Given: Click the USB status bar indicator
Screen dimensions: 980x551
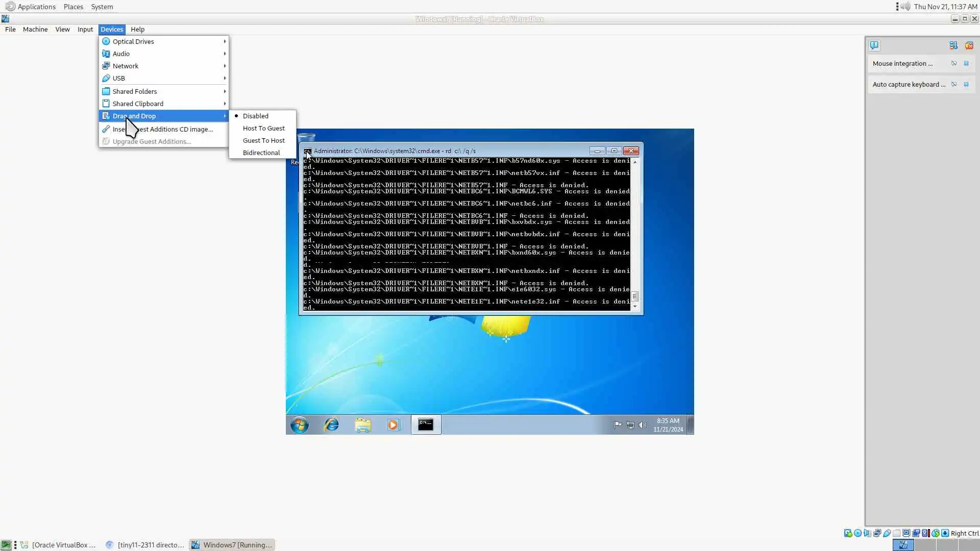Looking at the screenshot, I should click(887, 533).
